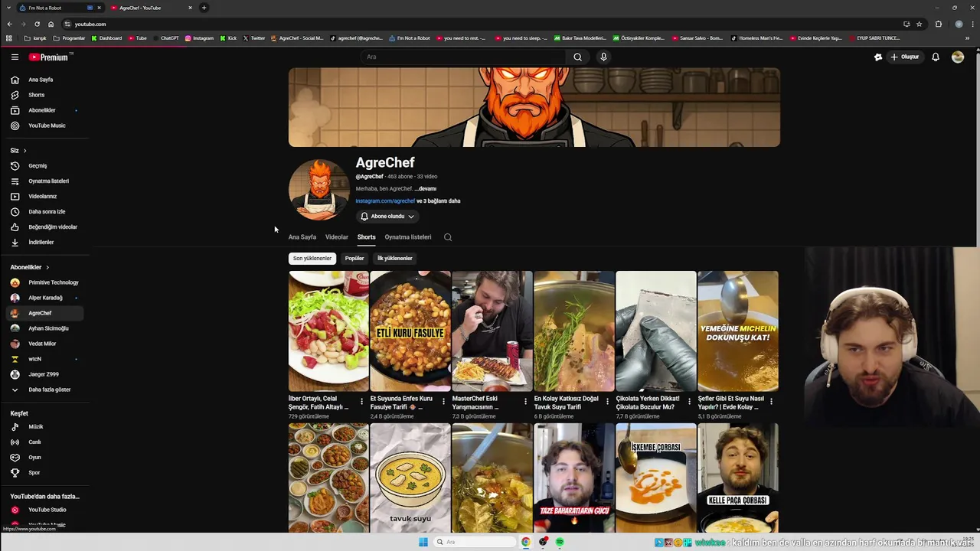Open Jaeger Z999 subscription channel
Image resolution: width=980 pixels, height=551 pixels.
[45, 374]
